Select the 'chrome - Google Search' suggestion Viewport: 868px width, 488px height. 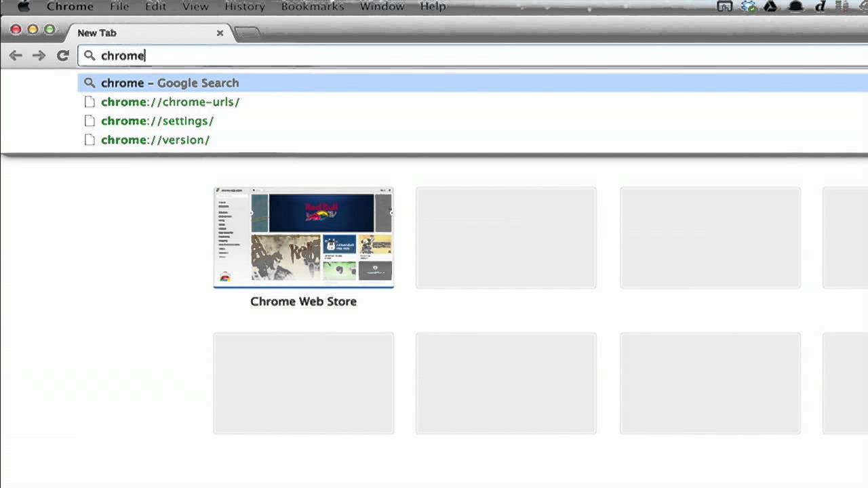pos(473,83)
